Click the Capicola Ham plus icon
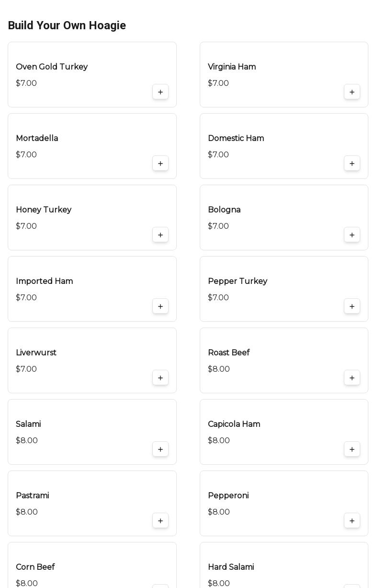Viewport: 376px width, 588px height. pyautogui.click(x=352, y=449)
